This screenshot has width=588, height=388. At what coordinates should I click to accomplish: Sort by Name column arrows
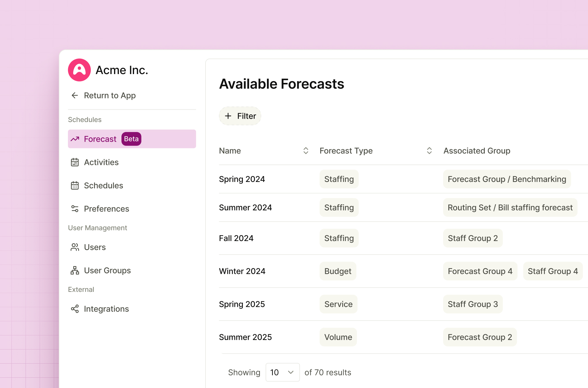coord(306,151)
